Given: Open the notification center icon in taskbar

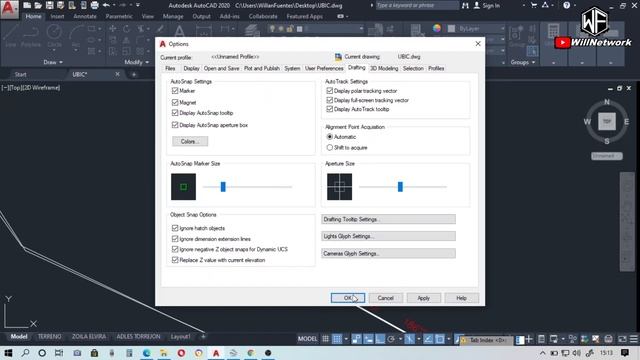Looking at the screenshot, I should (625, 353).
